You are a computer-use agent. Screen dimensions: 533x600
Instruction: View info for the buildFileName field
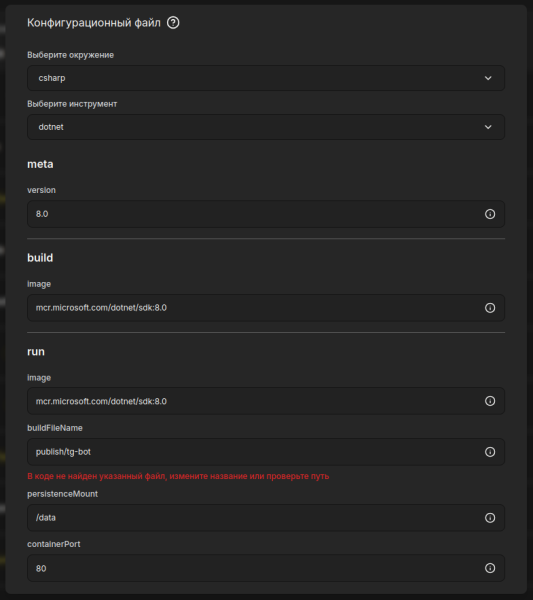coord(490,452)
